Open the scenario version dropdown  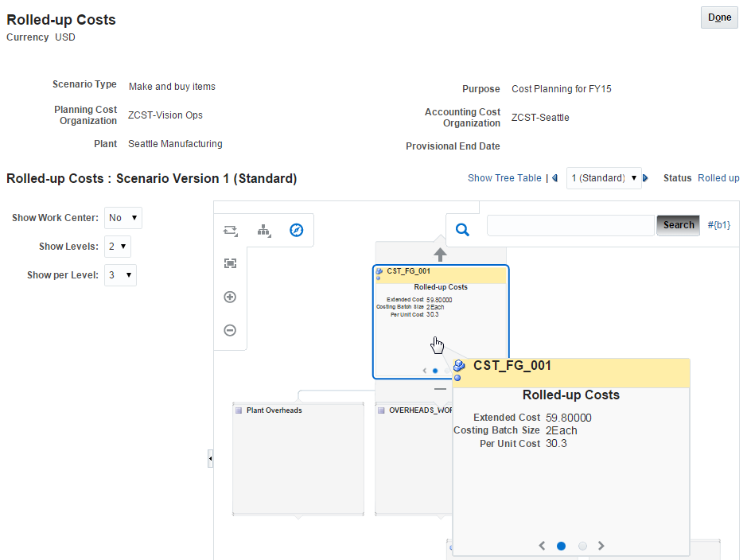pyautogui.click(x=604, y=178)
